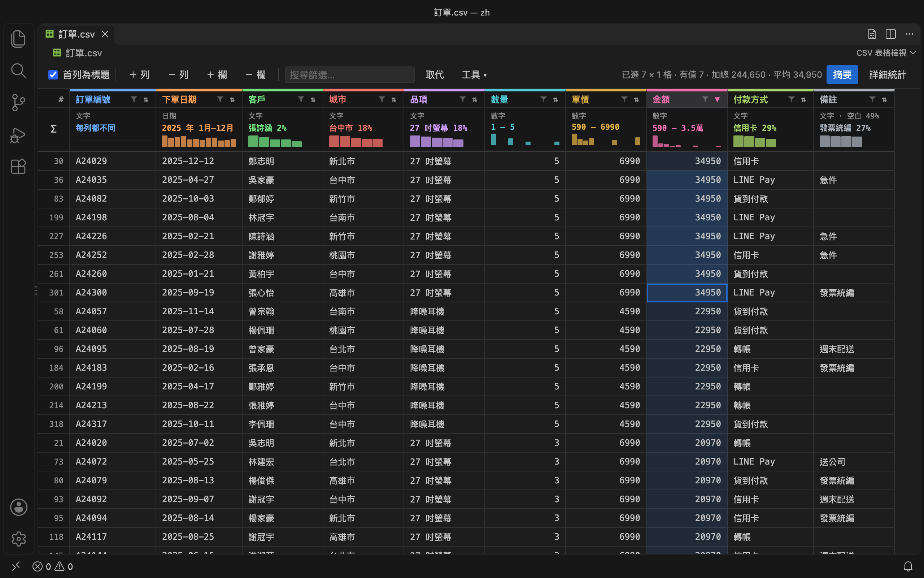Filter the 品項 column

(x=463, y=99)
